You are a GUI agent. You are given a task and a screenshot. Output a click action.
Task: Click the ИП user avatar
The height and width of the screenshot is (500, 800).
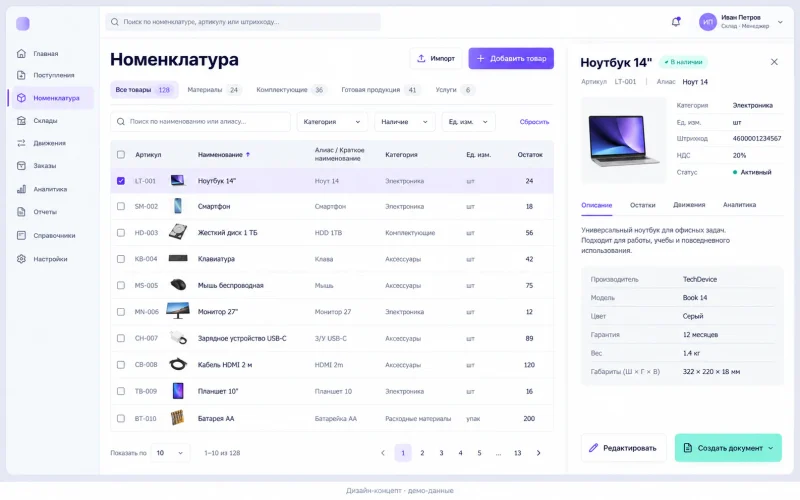(708, 22)
